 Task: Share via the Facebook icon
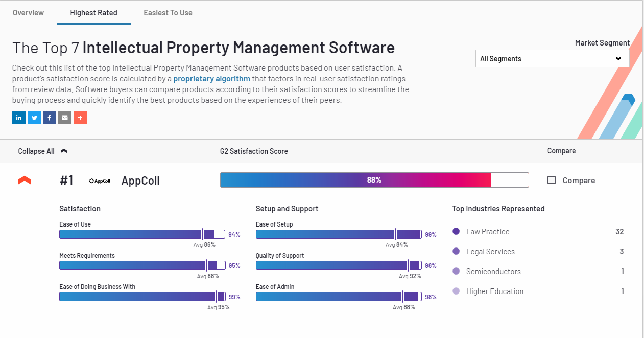50,118
